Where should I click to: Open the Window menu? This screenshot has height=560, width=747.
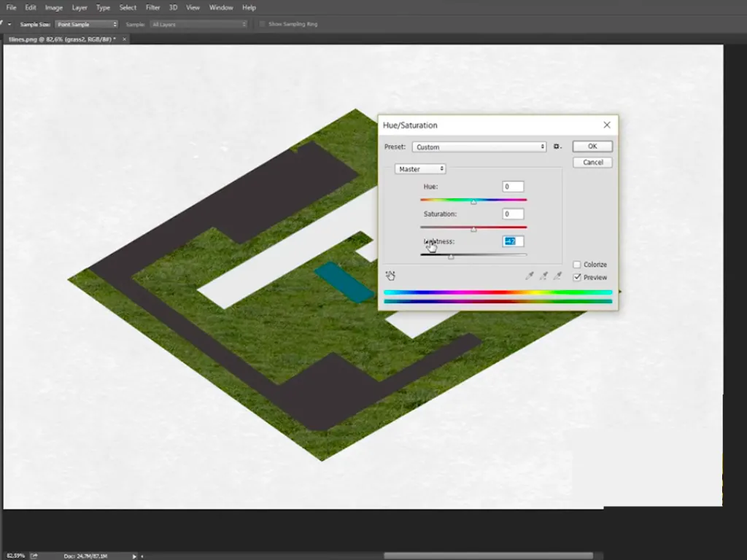click(x=221, y=7)
